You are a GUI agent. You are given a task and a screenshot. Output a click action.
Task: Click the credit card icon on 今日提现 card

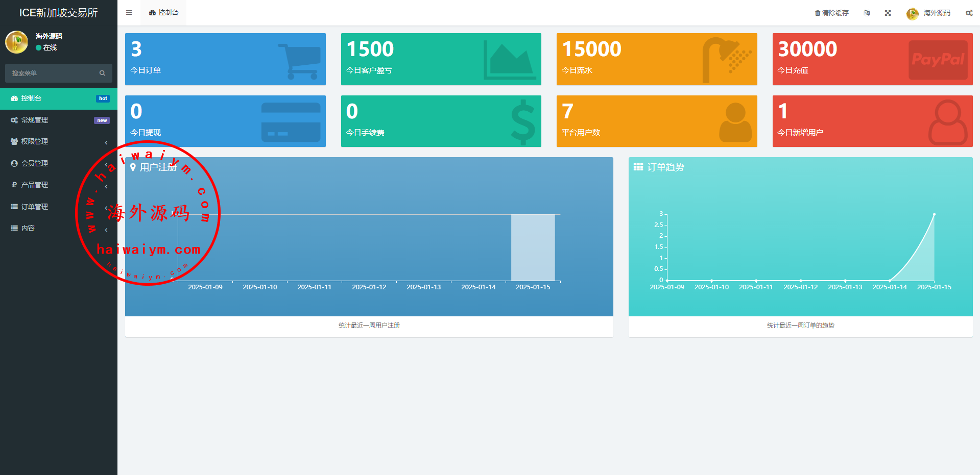(291, 122)
